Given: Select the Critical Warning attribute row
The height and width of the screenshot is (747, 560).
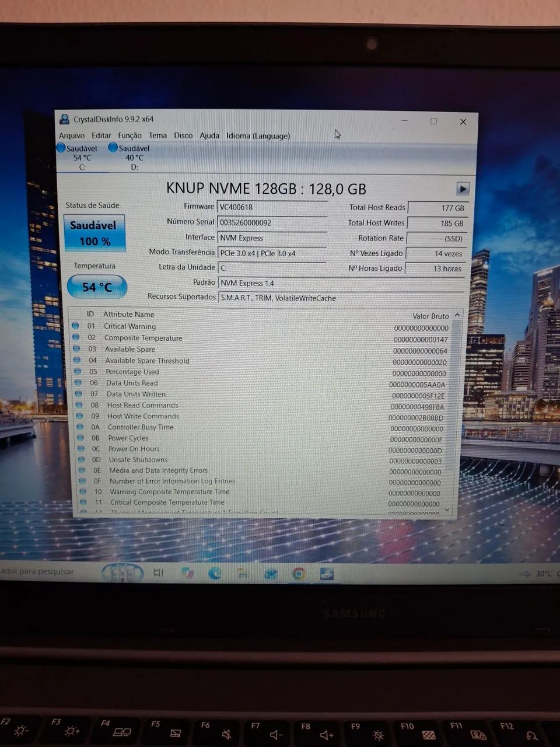Looking at the screenshot, I should click(x=261, y=327).
